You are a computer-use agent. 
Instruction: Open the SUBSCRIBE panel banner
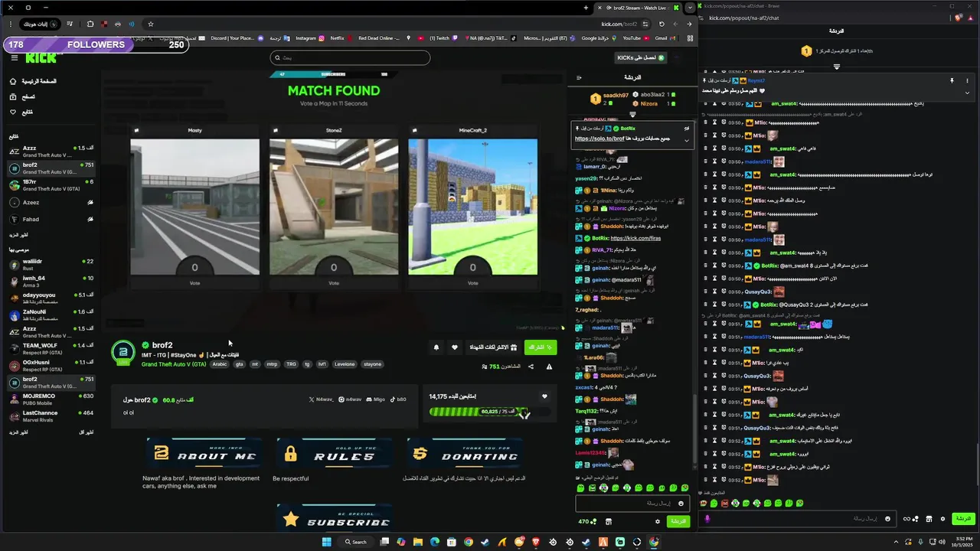tap(335, 518)
